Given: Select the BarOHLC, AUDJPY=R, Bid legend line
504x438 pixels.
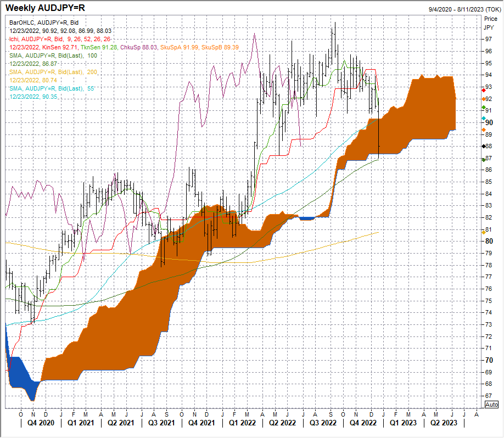Looking at the screenshot, I should pos(44,23).
